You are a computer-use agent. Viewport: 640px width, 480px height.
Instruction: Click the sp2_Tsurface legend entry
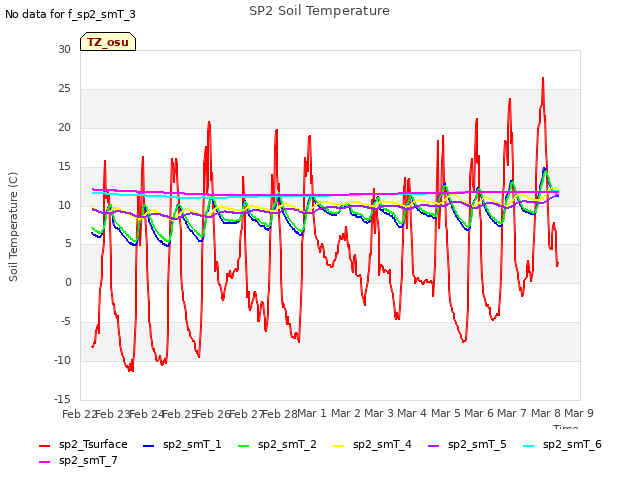coord(83,444)
